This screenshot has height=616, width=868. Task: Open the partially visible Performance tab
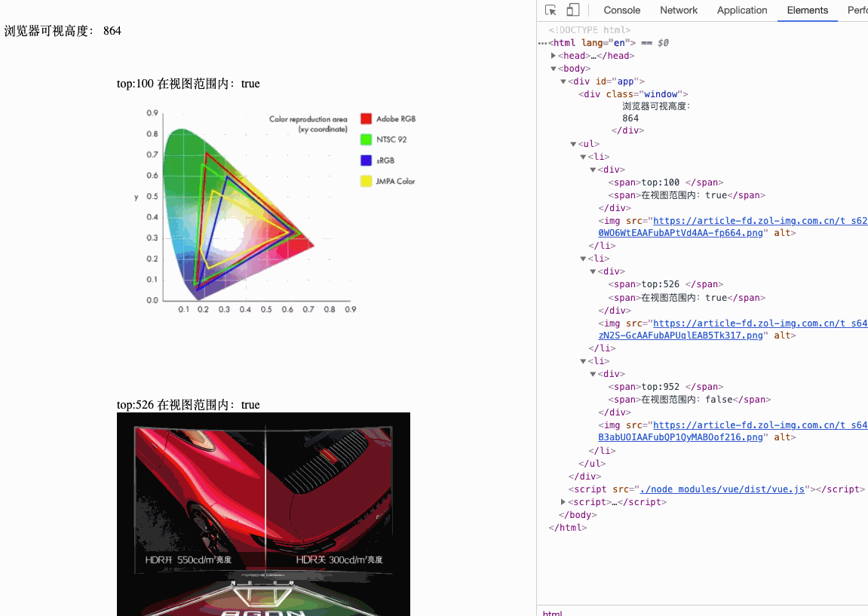857,10
